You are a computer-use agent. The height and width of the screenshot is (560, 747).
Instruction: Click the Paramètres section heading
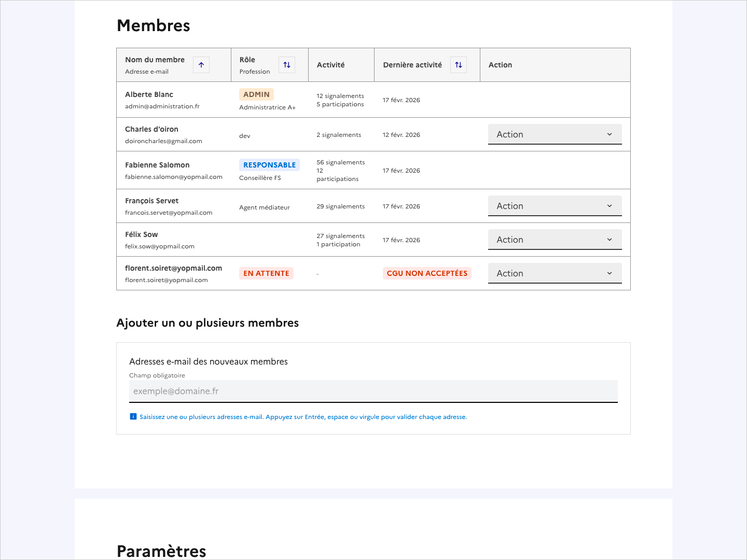pos(161,551)
